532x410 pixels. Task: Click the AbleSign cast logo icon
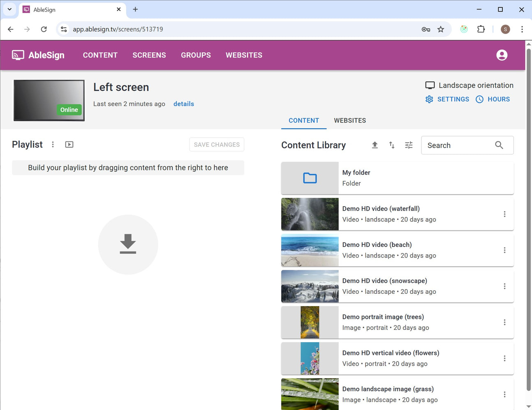pyautogui.click(x=17, y=55)
